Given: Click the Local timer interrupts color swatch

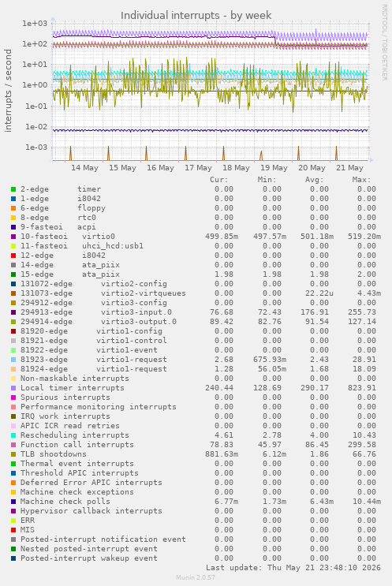Looking at the screenshot, I should 13,388.
